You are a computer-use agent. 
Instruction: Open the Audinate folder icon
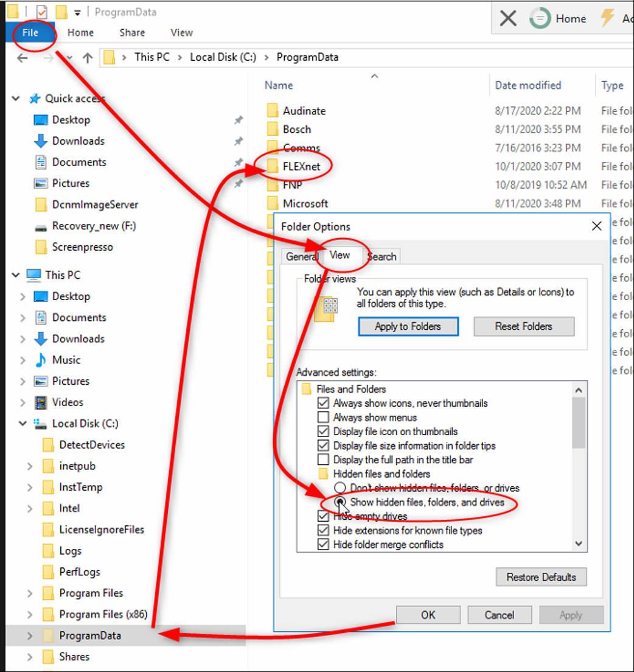pyautogui.click(x=273, y=111)
